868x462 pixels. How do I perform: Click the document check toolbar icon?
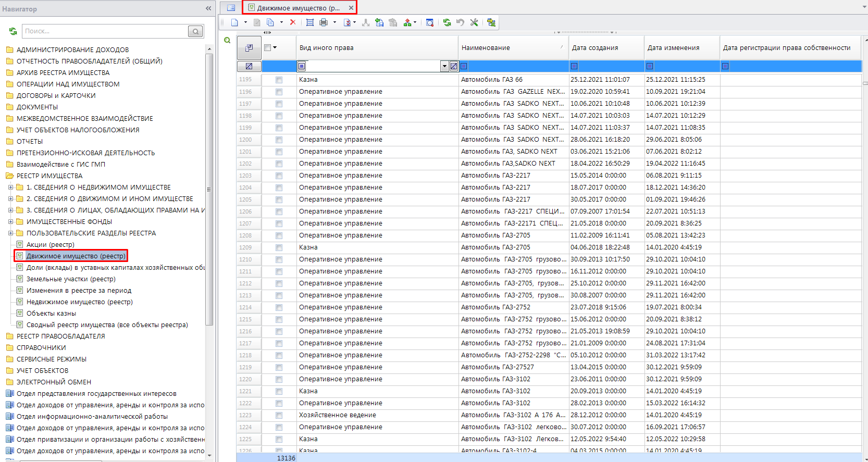click(347, 22)
